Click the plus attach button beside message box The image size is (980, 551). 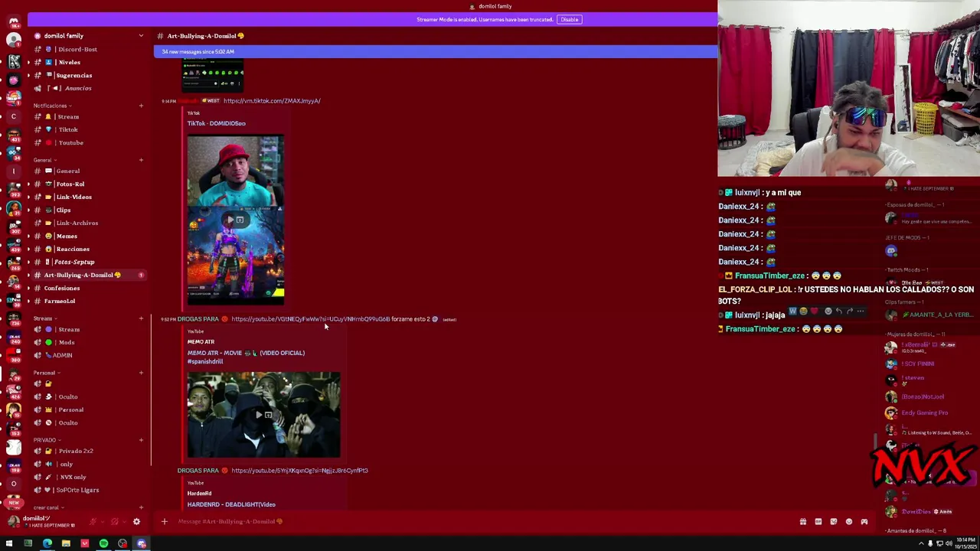(164, 522)
